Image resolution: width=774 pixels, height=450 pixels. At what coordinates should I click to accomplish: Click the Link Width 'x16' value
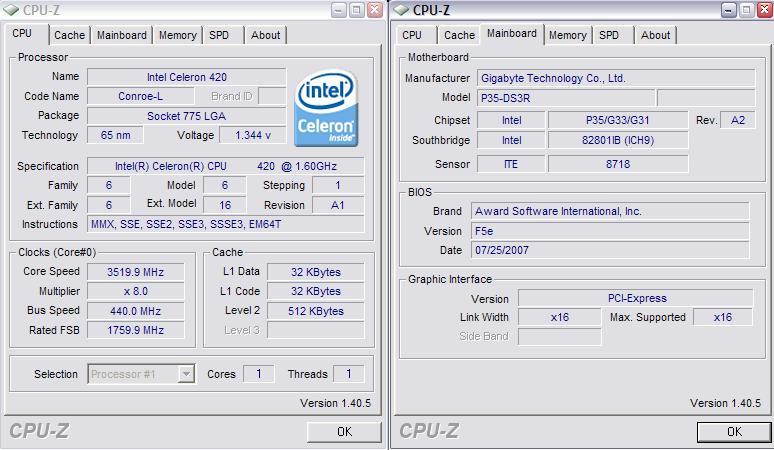tap(560, 317)
